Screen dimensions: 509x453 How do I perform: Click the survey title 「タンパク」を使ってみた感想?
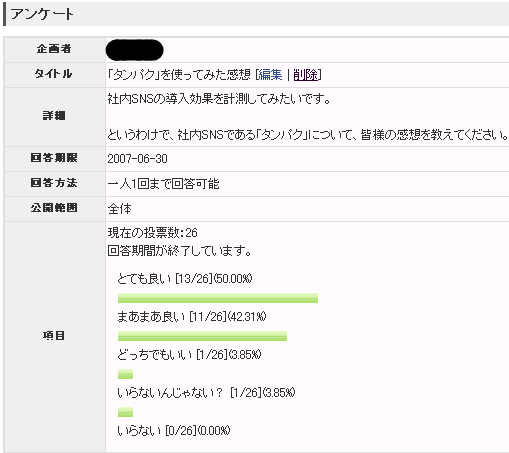pyautogui.click(x=179, y=75)
